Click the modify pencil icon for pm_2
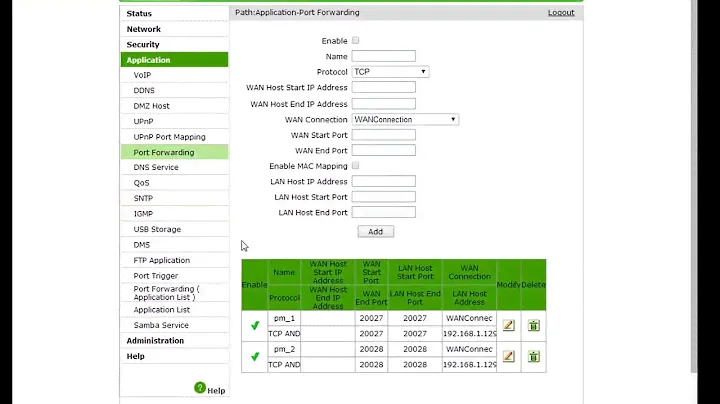720x404 pixels. [508, 356]
